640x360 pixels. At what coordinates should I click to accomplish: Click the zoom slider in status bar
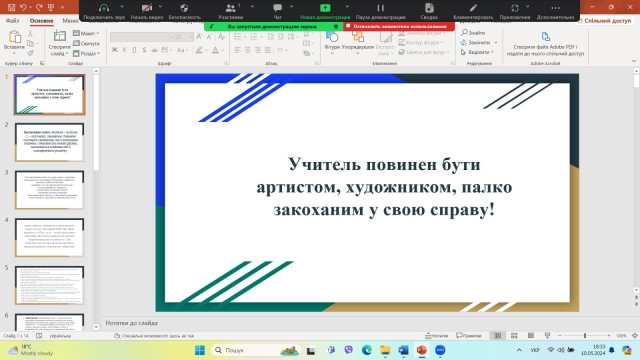(x=584, y=336)
